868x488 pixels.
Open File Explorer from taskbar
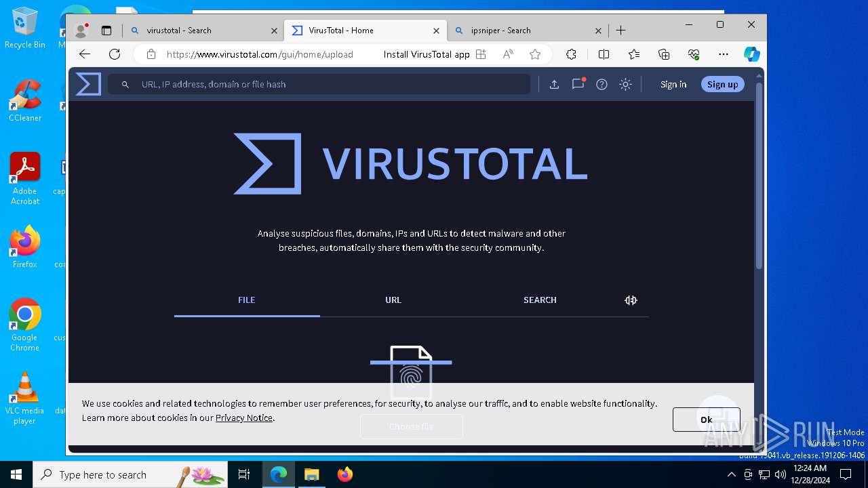[x=311, y=474]
